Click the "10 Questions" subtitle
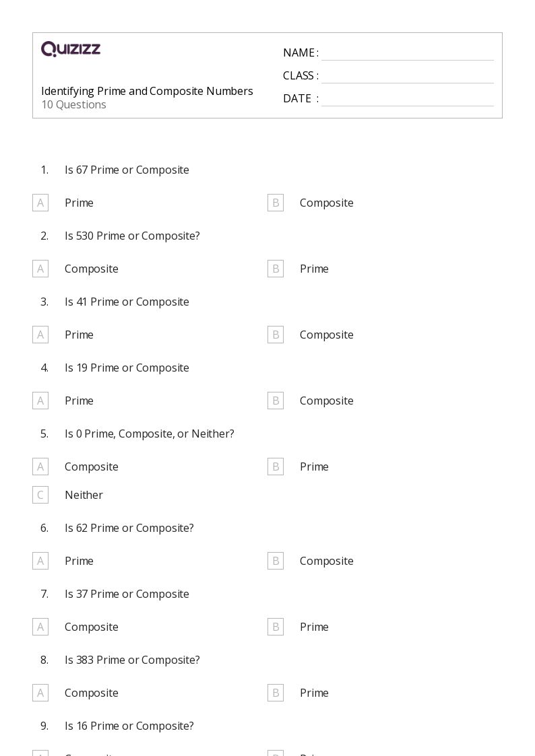The height and width of the screenshot is (756, 535). click(x=73, y=105)
